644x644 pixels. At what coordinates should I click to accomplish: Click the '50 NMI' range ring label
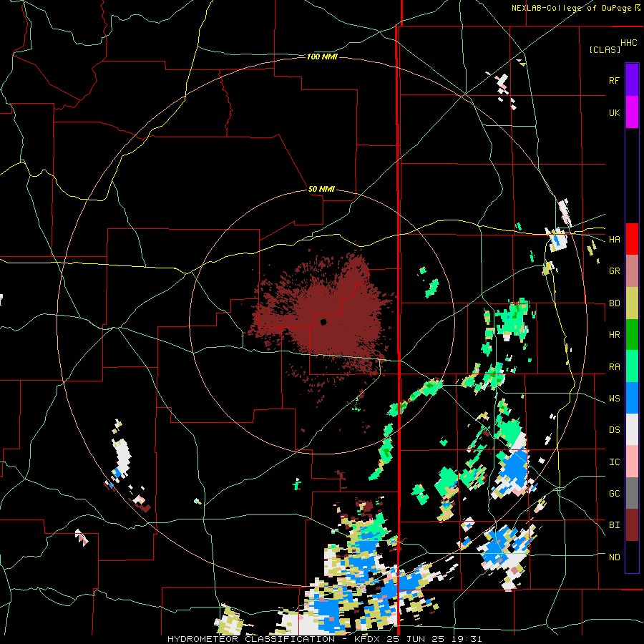coord(321,189)
